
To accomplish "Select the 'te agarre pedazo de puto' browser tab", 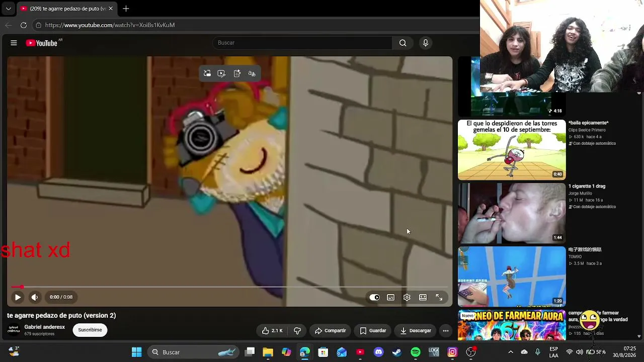I will pyautogui.click(x=66, y=9).
